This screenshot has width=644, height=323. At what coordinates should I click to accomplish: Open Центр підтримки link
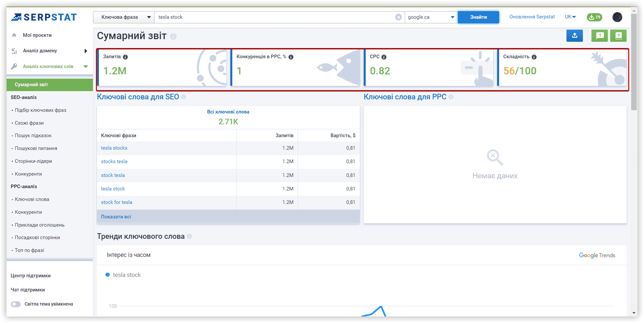click(x=31, y=276)
